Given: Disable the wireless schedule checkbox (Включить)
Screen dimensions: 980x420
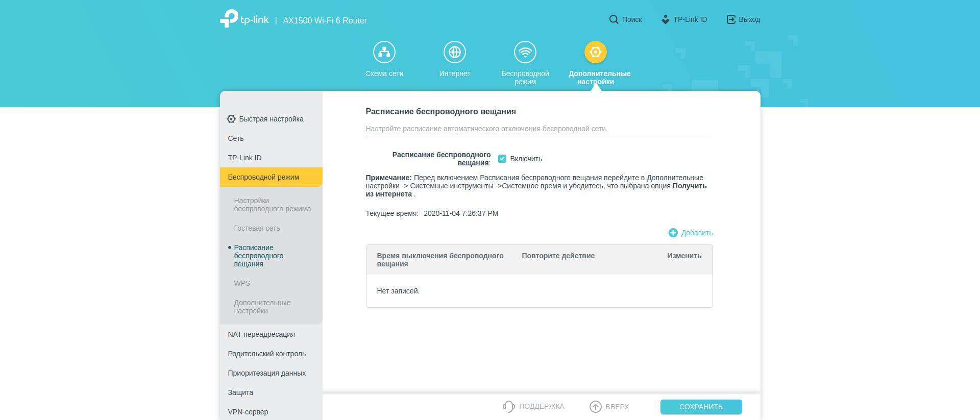Looking at the screenshot, I should [x=502, y=159].
